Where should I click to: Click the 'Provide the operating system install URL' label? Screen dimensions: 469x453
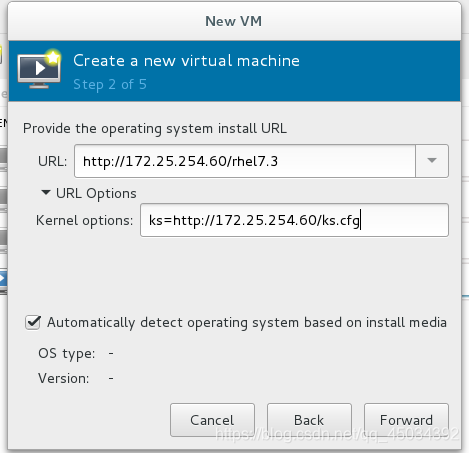coord(155,129)
